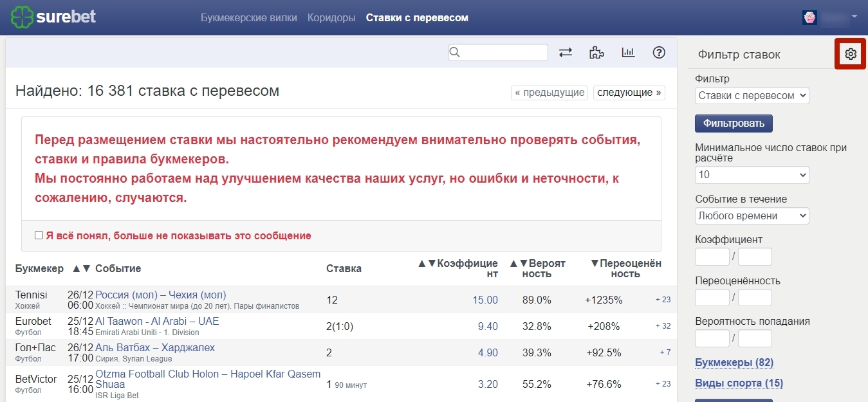
Task: Sort by Переоценённость column header
Action: coord(625,268)
